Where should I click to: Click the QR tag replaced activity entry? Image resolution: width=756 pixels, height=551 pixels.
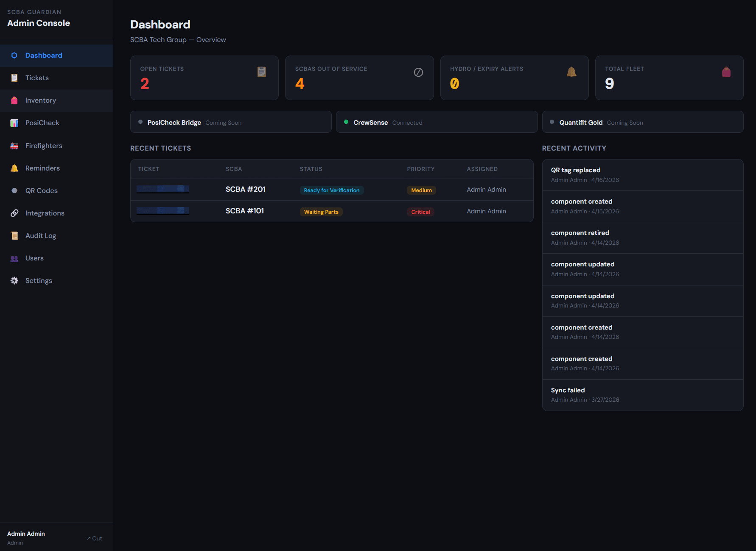coord(643,175)
